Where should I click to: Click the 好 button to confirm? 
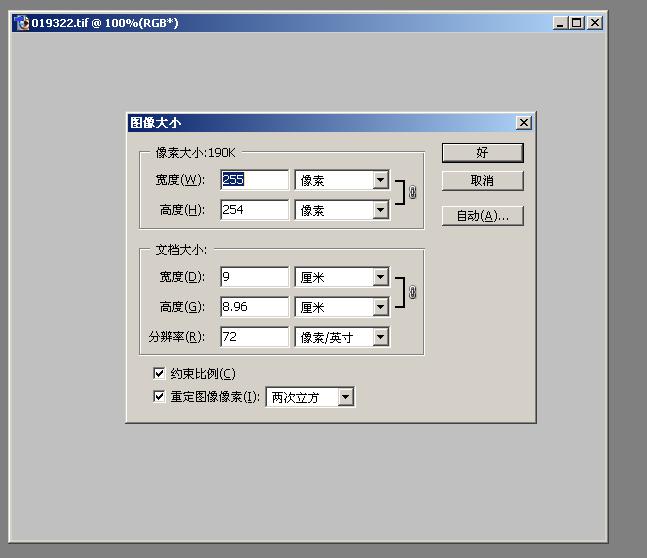pos(482,153)
